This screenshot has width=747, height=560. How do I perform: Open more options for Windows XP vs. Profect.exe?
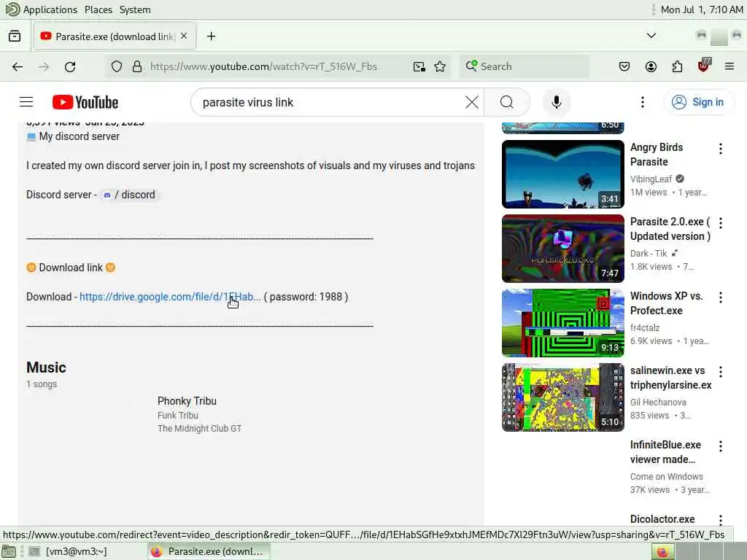point(720,297)
